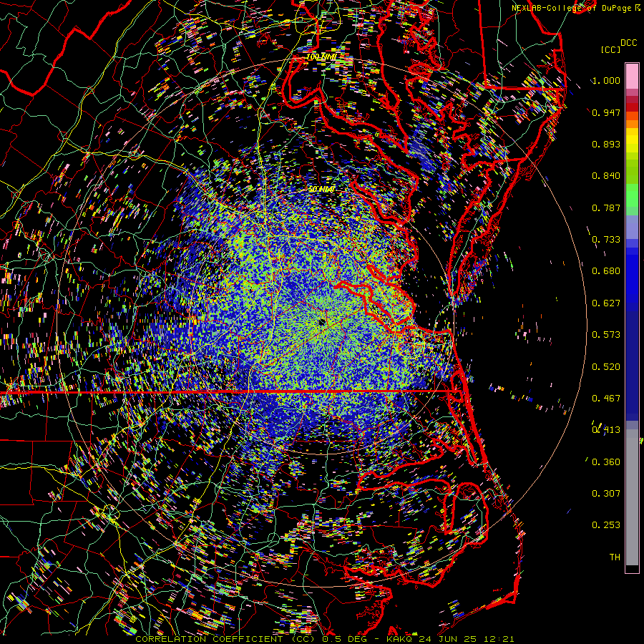Select the 0.467 scale value
644x644 pixels.
click(606, 399)
